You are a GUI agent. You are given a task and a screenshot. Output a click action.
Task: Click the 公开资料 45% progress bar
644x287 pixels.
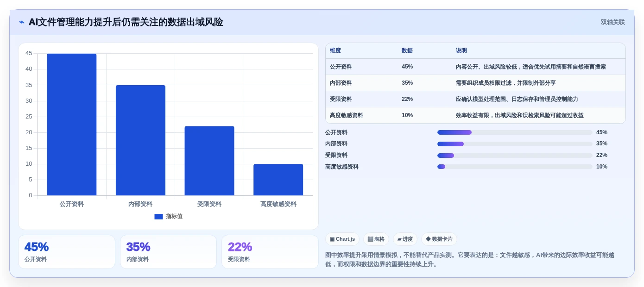(515, 132)
